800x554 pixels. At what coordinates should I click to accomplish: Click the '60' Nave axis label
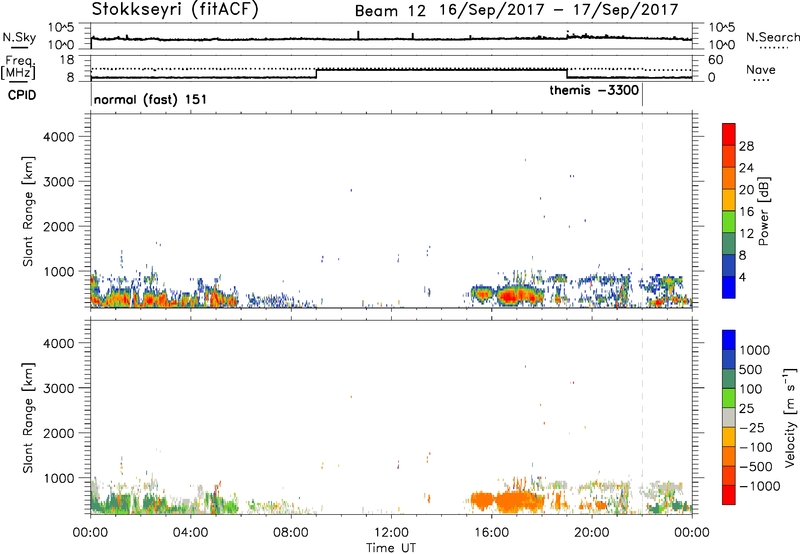[x=716, y=60]
